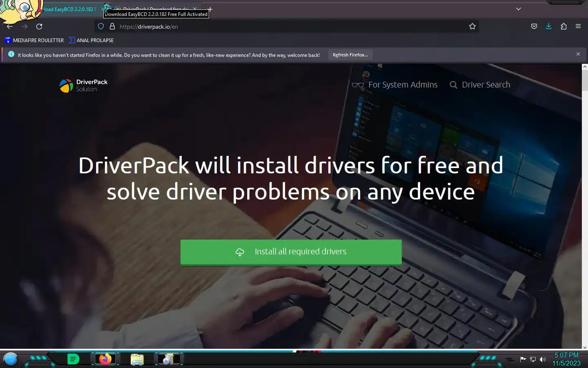
Task: Click the padlock site security icon
Action: coord(112,27)
